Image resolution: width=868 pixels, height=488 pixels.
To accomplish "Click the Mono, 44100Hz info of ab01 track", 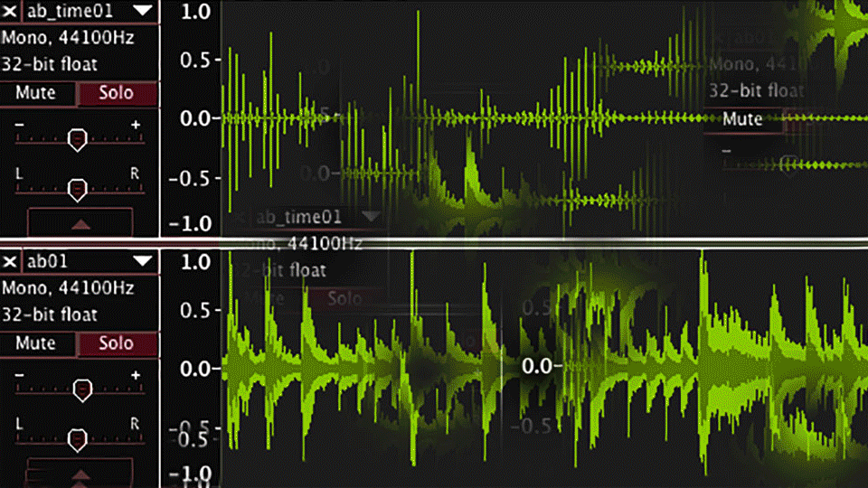I will pyautogui.click(x=68, y=288).
